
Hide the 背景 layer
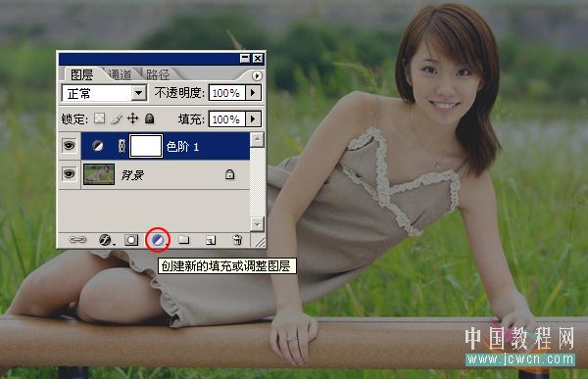69,173
